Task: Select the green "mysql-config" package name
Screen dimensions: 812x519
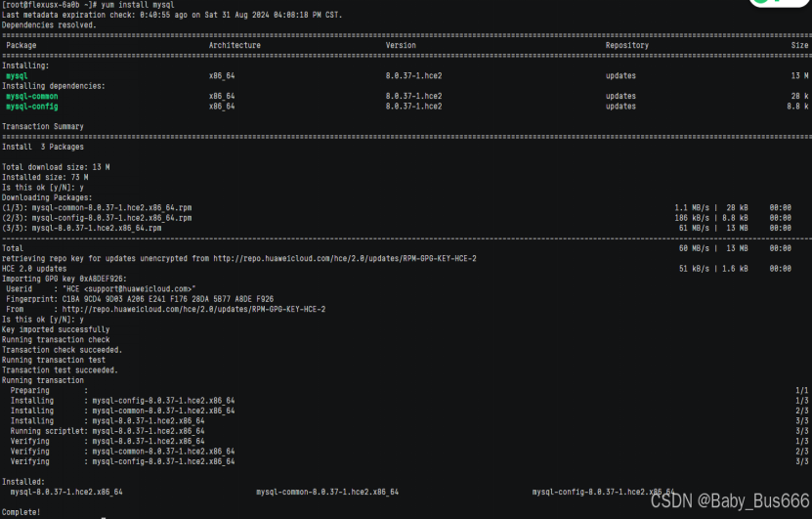Action: pyautogui.click(x=32, y=107)
